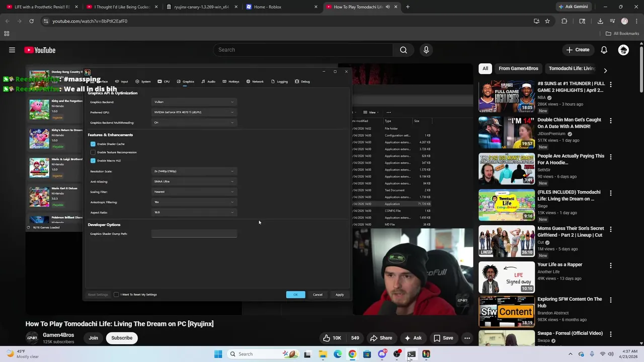Show hidden system tray icons chevron

click(x=570, y=354)
